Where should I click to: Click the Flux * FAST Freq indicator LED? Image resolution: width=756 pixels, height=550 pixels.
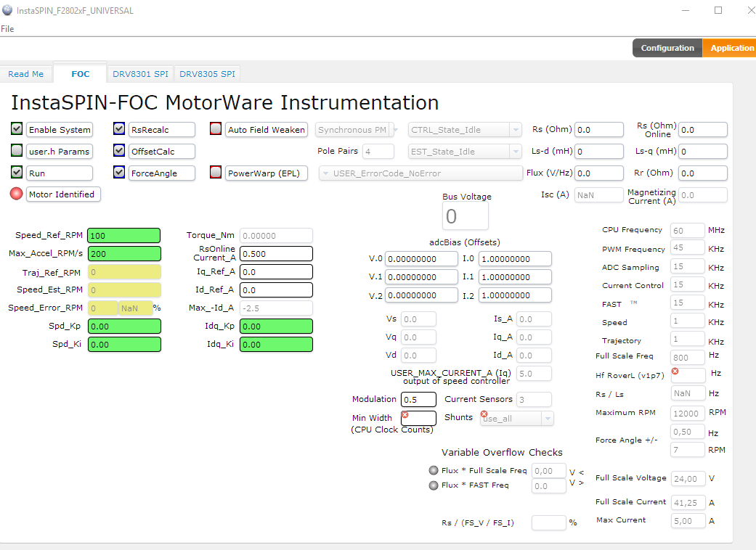(x=434, y=485)
